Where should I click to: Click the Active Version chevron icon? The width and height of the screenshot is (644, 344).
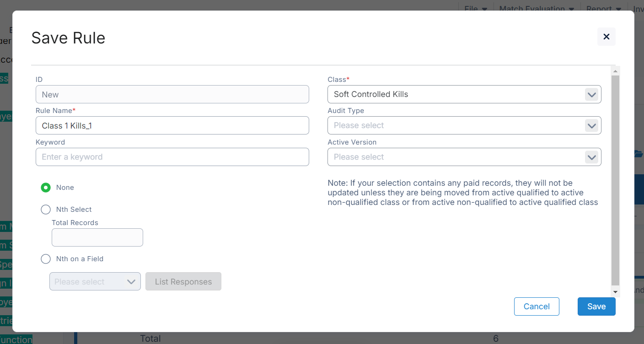click(591, 157)
